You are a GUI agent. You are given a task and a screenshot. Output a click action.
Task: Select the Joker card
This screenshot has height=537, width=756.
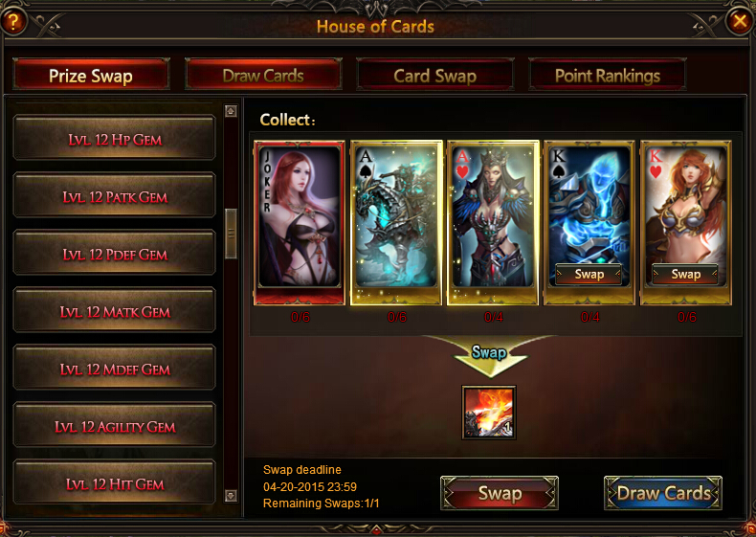click(300, 222)
